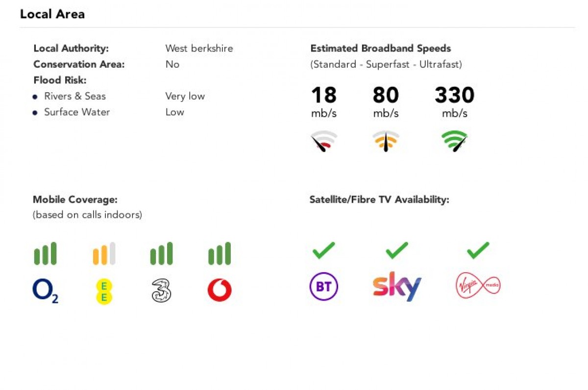588x390 pixels.
Task: Click the orange EE signal bars
Action: pos(104,254)
